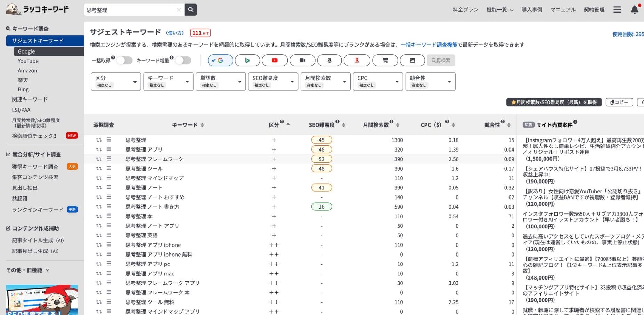Click the コピー button

tap(619, 102)
